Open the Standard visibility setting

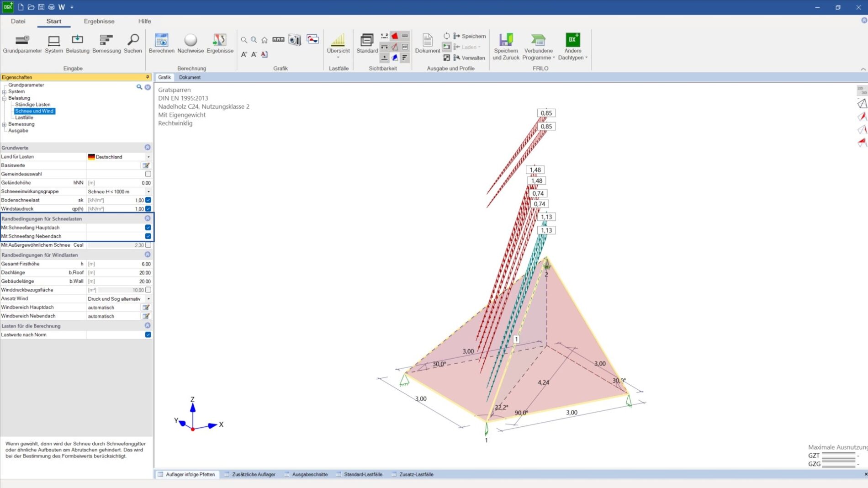point(367,44)
